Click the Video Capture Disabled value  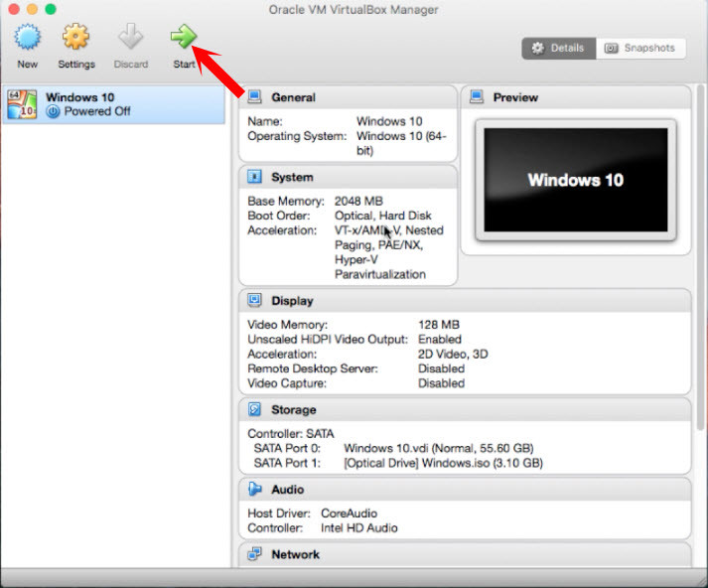click(441, 383)
